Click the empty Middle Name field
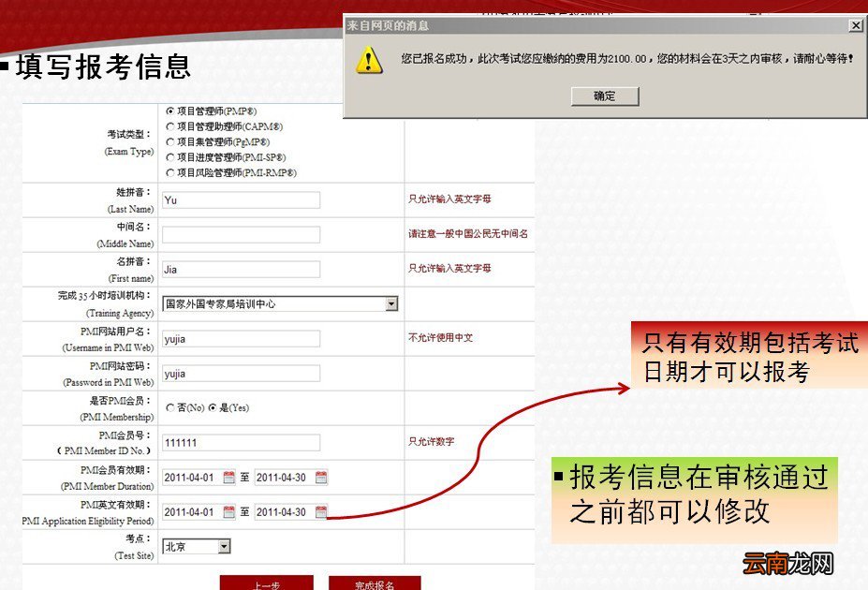 (x=241, y=235)
